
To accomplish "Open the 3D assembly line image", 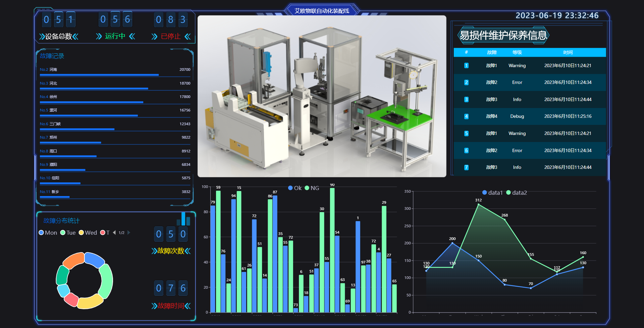I will click(x=322, y=96).
